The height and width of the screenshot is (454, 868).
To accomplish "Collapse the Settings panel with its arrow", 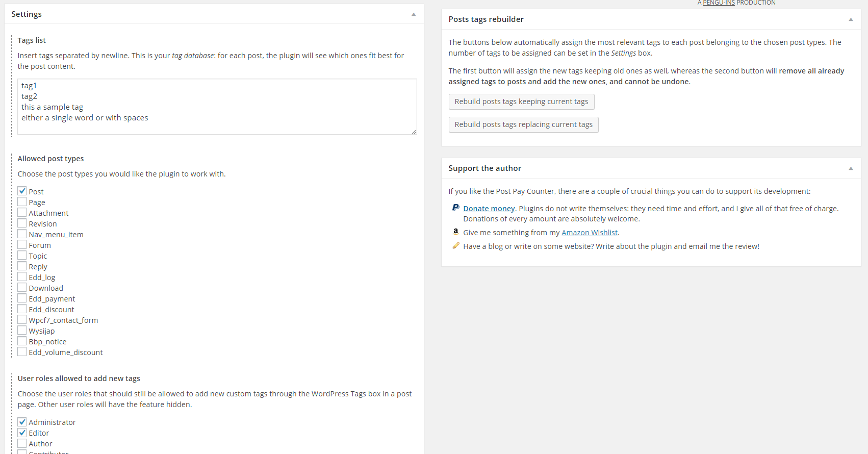I will click(414, 14).
